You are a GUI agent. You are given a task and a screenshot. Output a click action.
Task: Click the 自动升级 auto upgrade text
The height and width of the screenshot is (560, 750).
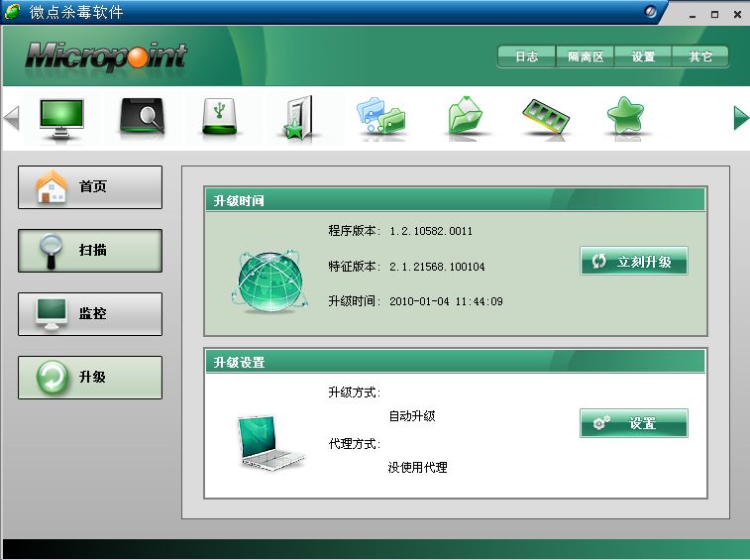click(412, 416)
